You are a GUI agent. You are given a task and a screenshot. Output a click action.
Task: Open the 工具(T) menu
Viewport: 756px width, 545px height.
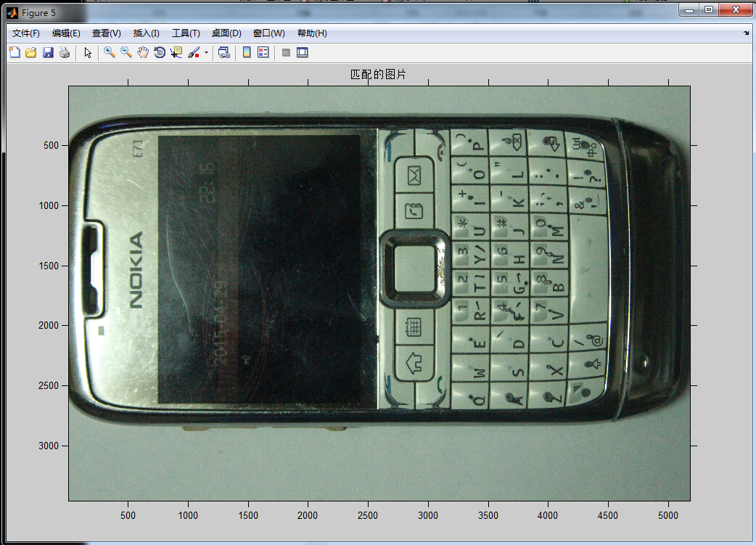point(186,33)
